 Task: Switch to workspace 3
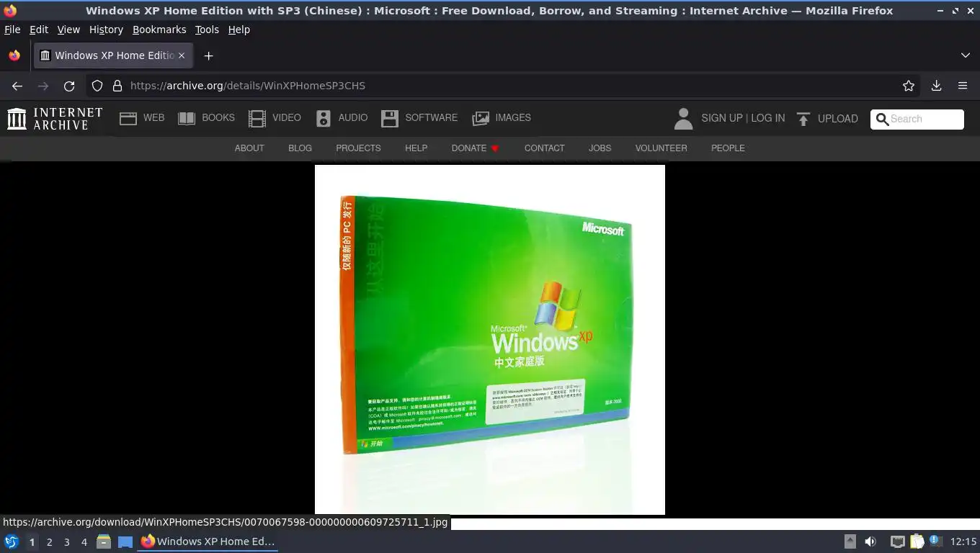[67, 541]
